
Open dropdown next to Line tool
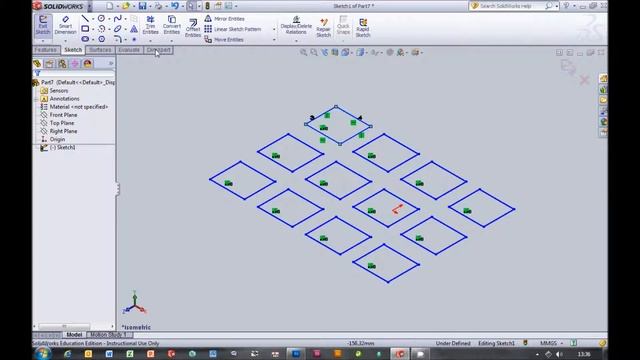(x=93, y=19)
